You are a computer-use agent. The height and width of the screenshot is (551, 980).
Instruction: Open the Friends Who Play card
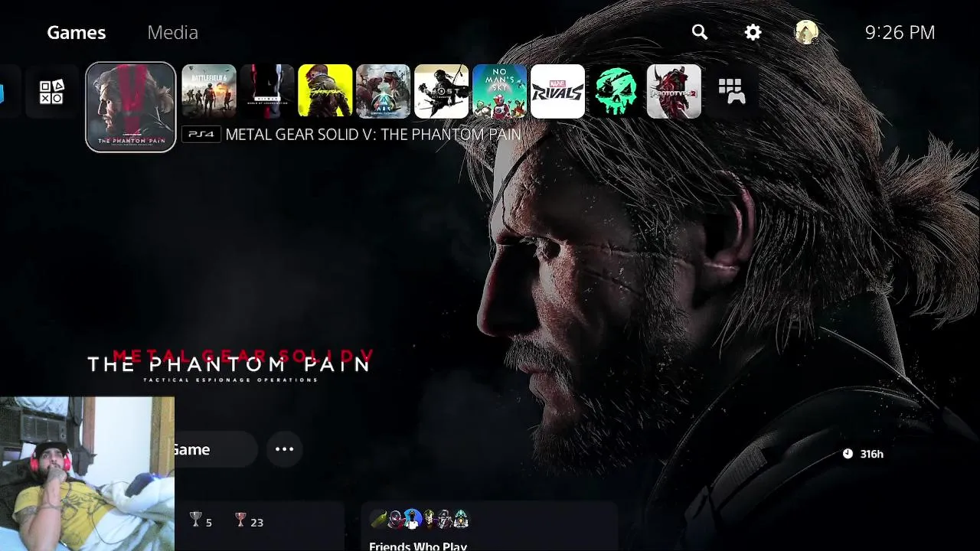[489, 527]
